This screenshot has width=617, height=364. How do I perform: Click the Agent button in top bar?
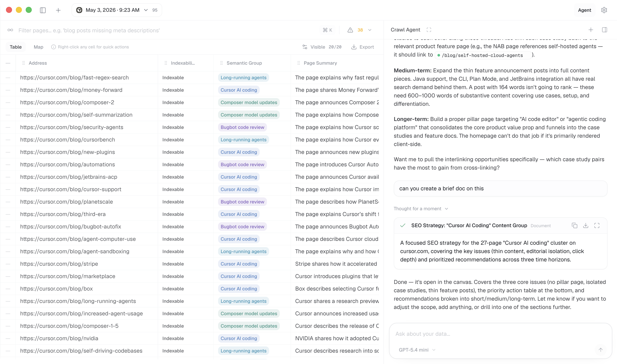pos(584,10)
